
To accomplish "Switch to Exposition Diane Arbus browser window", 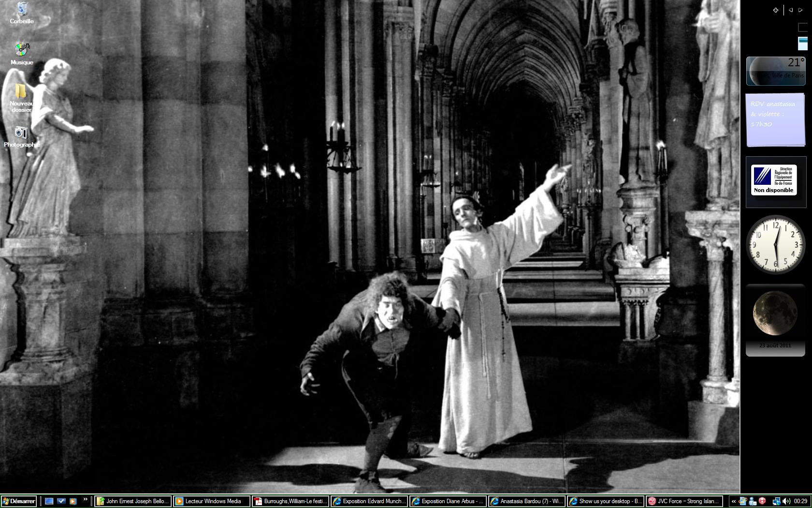I will 449,501.
